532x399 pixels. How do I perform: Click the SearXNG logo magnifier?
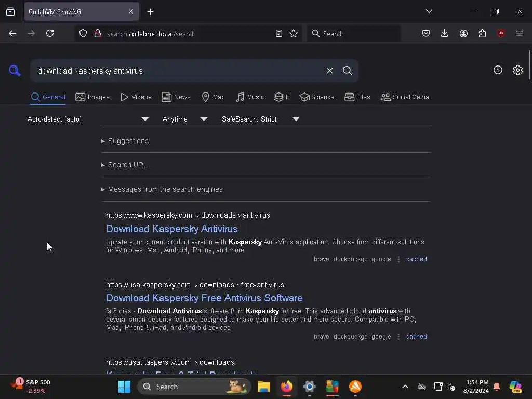[15, 71]
